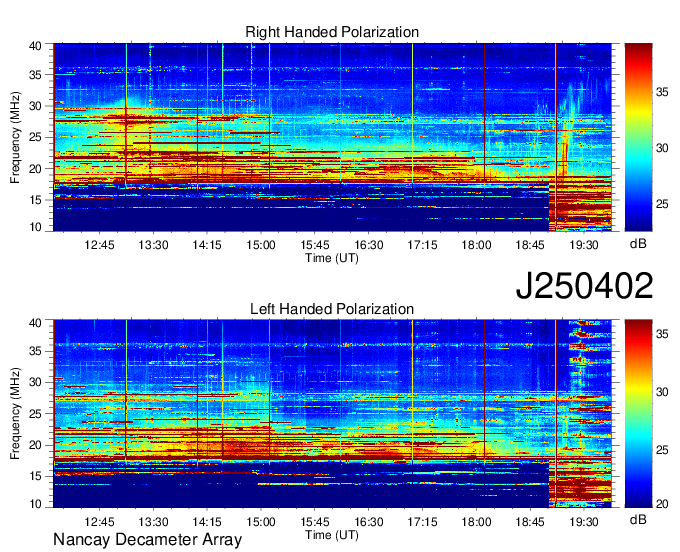Click the 25 dB mark on lower color bar

click(x=662, y=450)
